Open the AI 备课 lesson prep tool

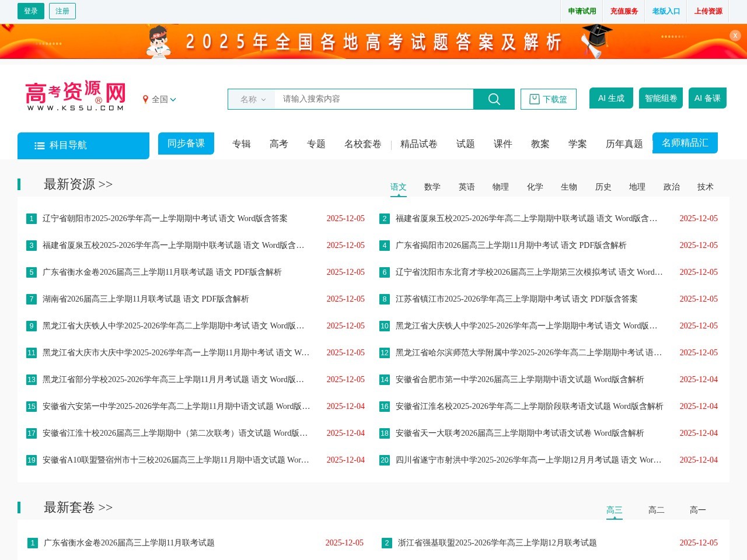(707, 98)
